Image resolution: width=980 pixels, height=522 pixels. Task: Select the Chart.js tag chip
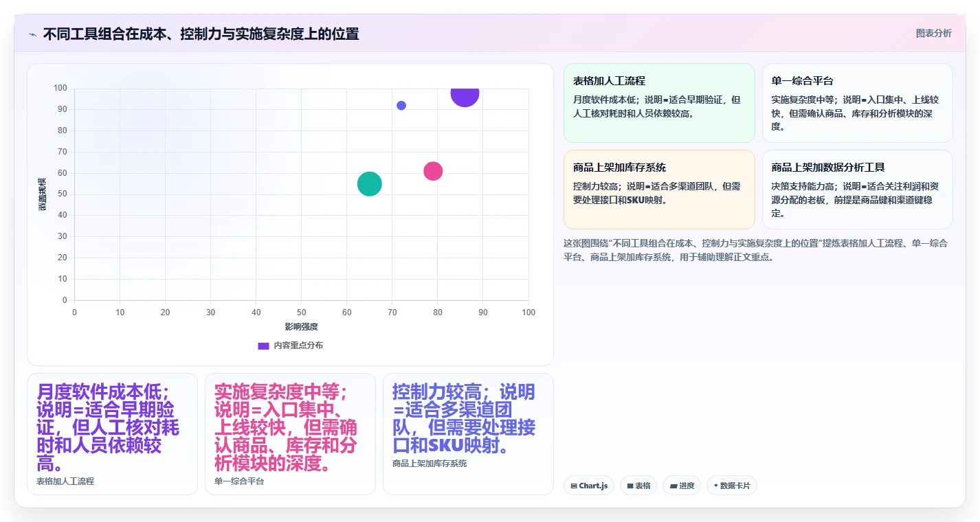(589, 486)
